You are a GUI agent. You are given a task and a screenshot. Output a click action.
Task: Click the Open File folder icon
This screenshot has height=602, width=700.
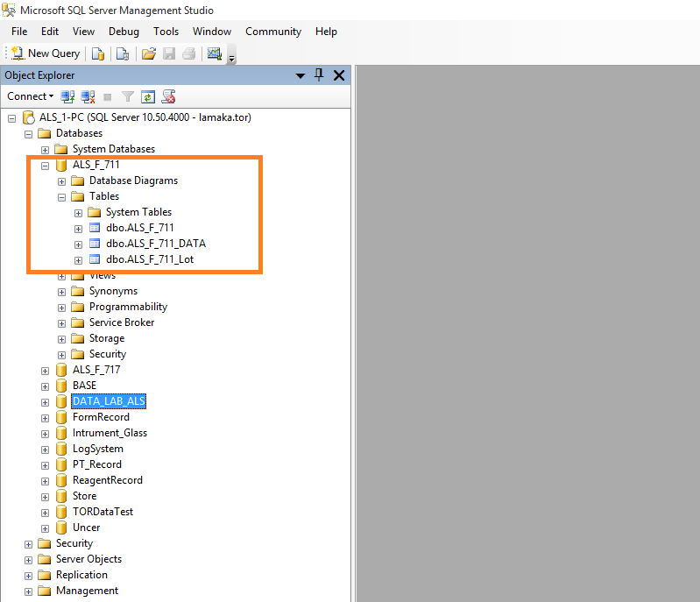click(149, 54)
